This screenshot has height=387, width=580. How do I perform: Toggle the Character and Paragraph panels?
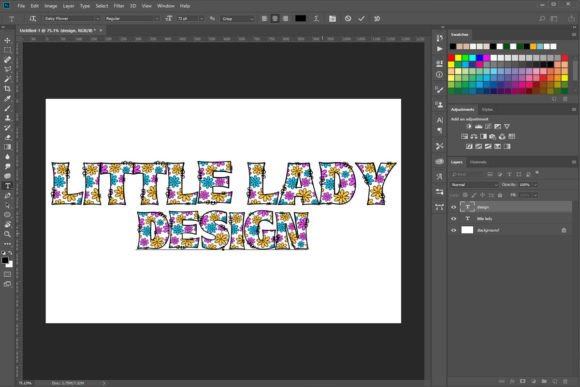coord(332,18)
